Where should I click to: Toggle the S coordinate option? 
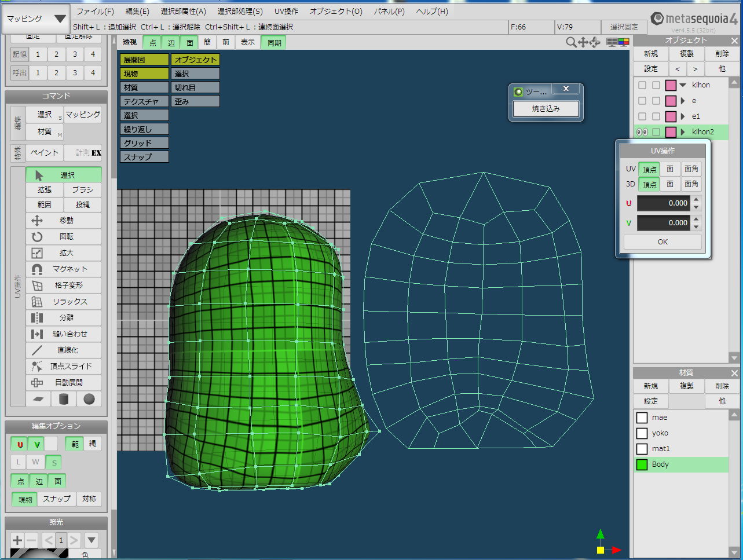click(53, 462)
